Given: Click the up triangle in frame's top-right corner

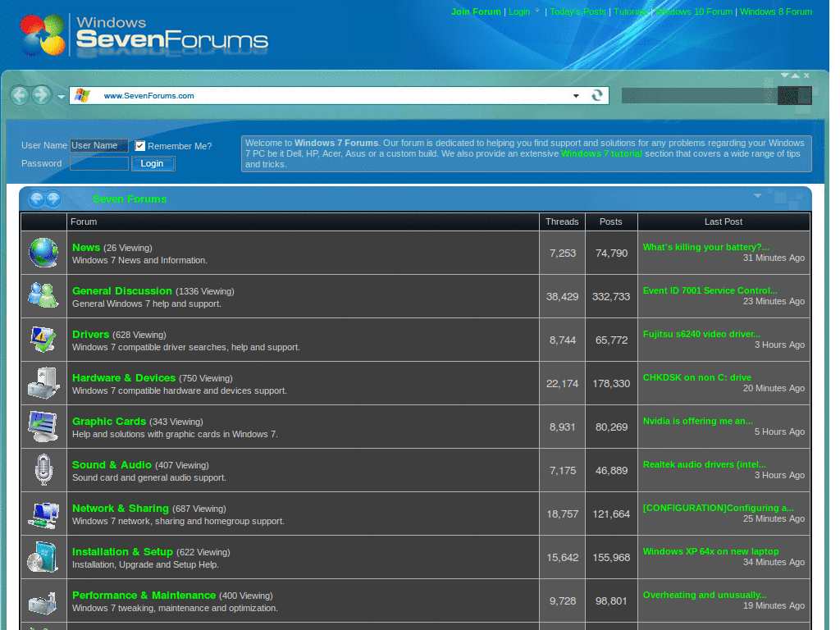Looking at the screenshot, I should click(796, 75).
